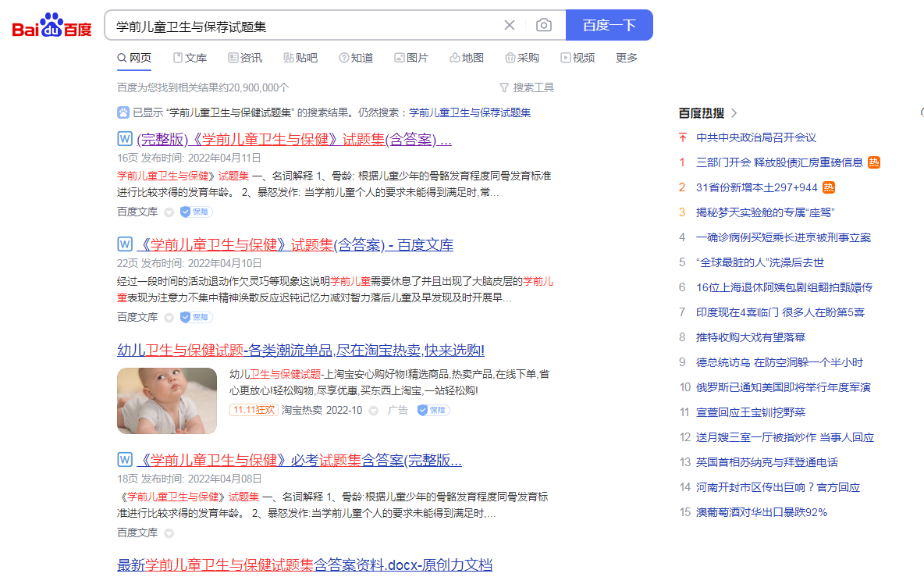Expand dropdown arrow next to 淘宝热卖 2022-10
The height and width of the screenshot is (577, 924).
[x=373, y=411]
